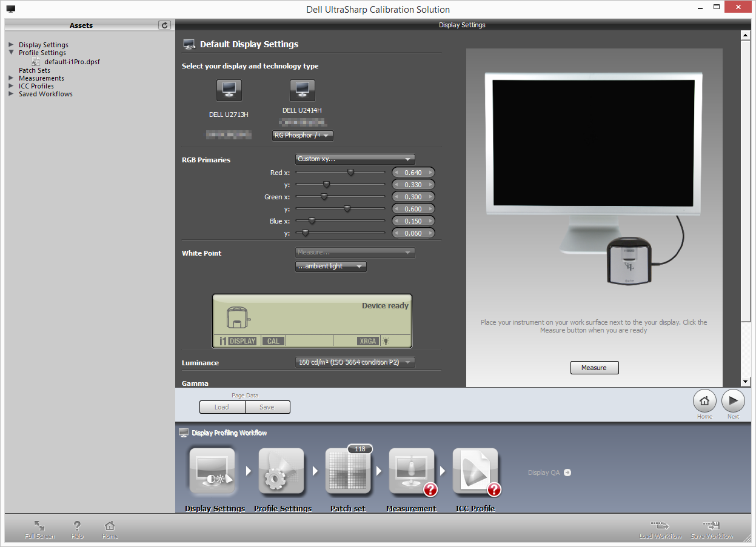Click the scroll down arrow of settings pane

pos(746,382)
